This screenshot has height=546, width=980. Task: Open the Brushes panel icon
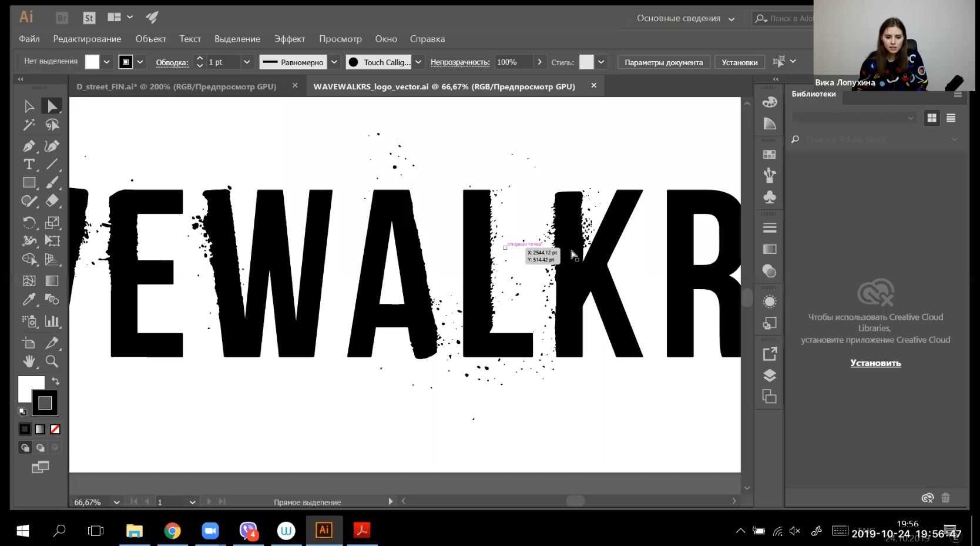pyautogui.click(x=770, y=175)
